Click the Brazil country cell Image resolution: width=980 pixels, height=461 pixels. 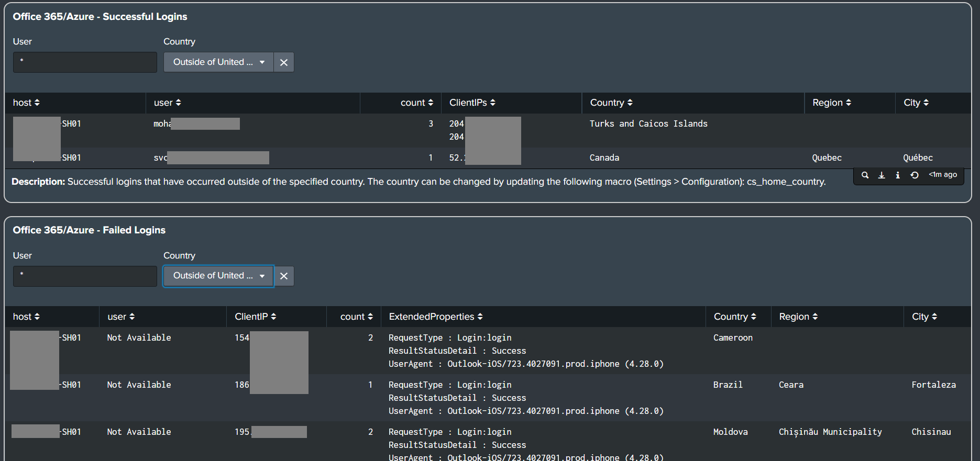pos(728,385)
